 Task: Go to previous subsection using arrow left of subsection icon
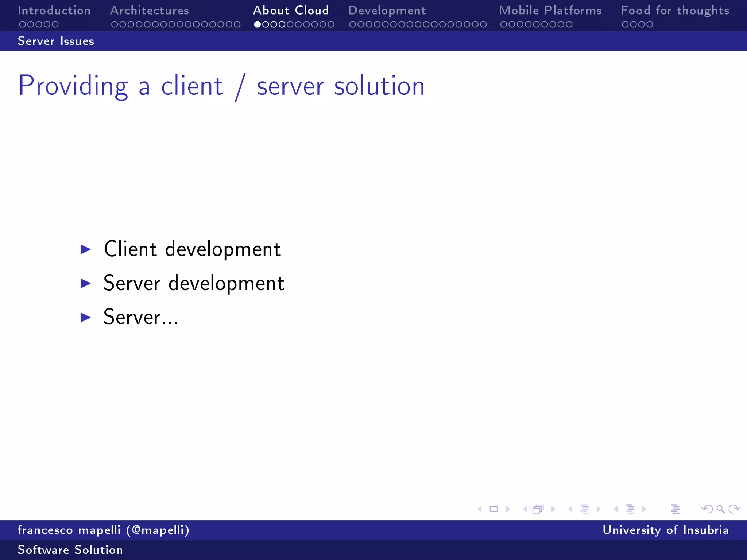tap(570, 509)
